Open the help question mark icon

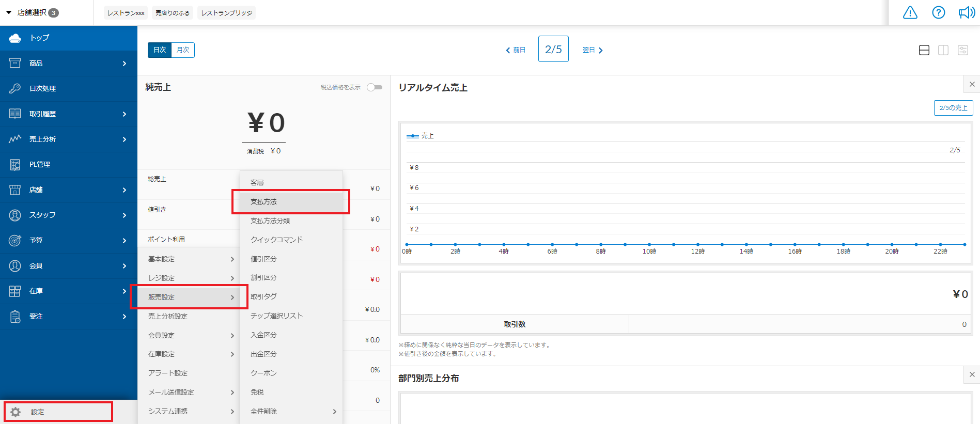click(938, 12)
